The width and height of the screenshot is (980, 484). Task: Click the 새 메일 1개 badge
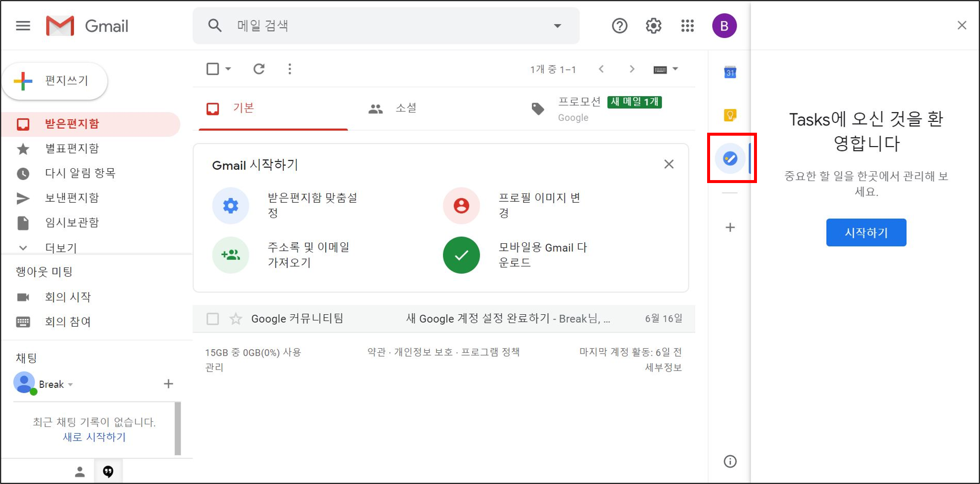coord(634,102)
